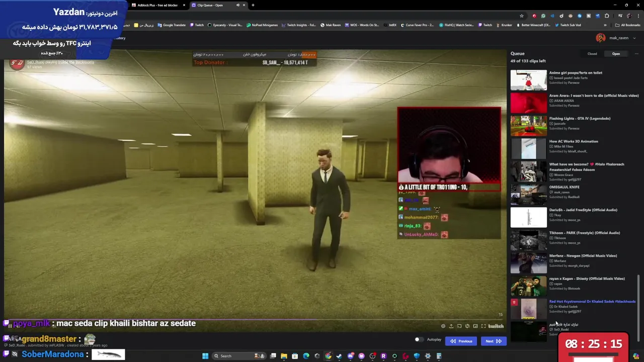Open Twitch player settings gear icon
The height and width of the screenshot is (362, 644).
pos(443,326)
